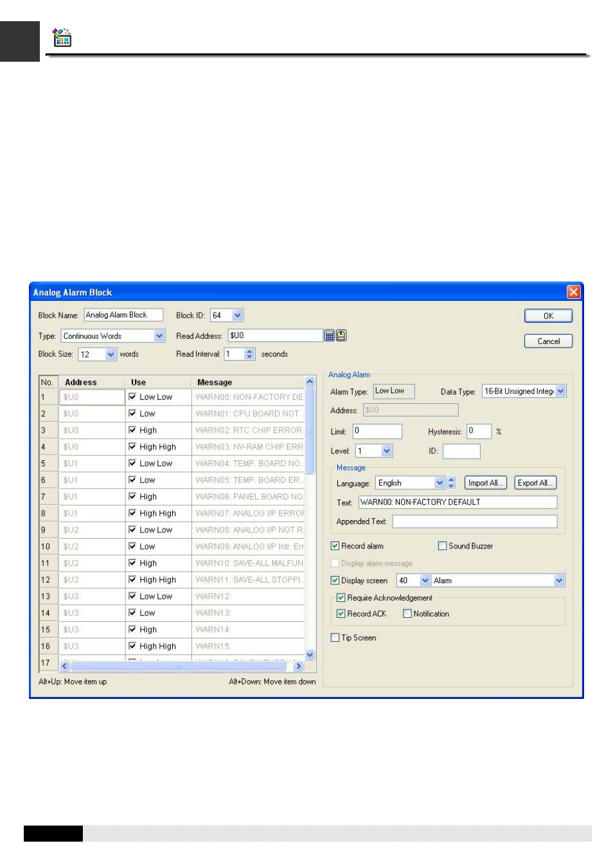Click the horizontal scroll right arrow
Image resolution: width=613 pixels, height=868 pixels.
(x=298, y=666)
